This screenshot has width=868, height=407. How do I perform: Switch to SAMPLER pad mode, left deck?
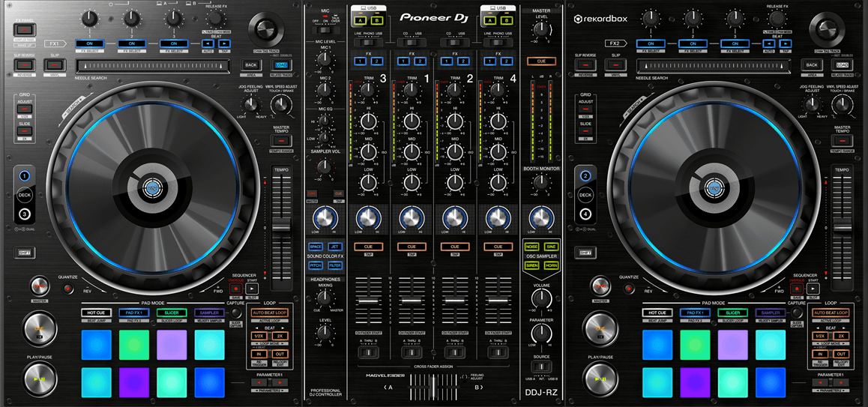pos(209,313)
